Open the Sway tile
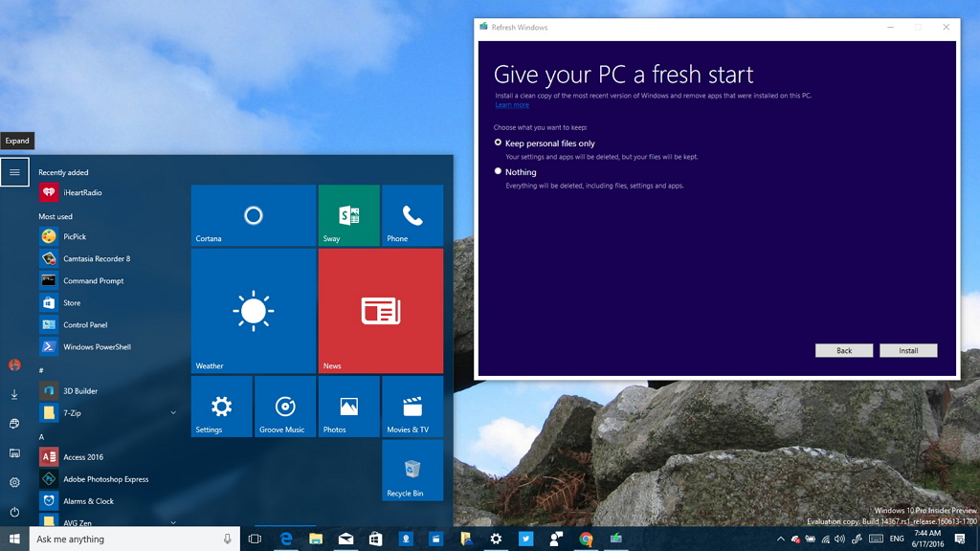Image resolution: width=980 pixels, height=551 pixels. tap(348, 215)
